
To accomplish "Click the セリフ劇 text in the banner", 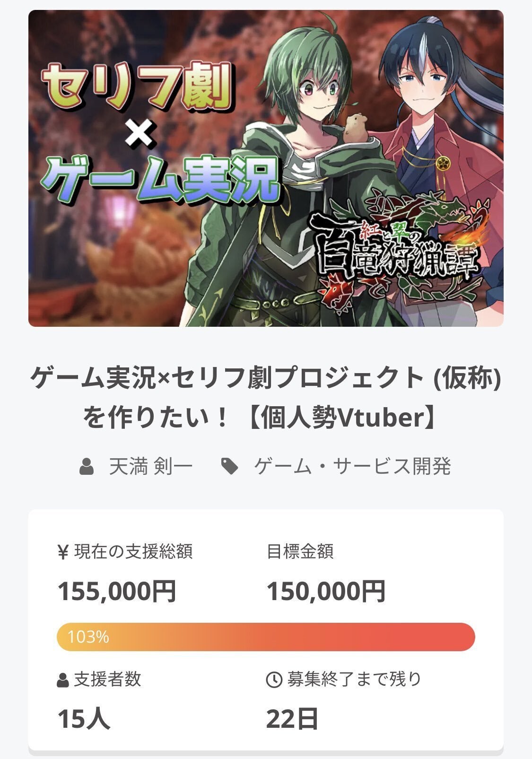I will [137, 87].
